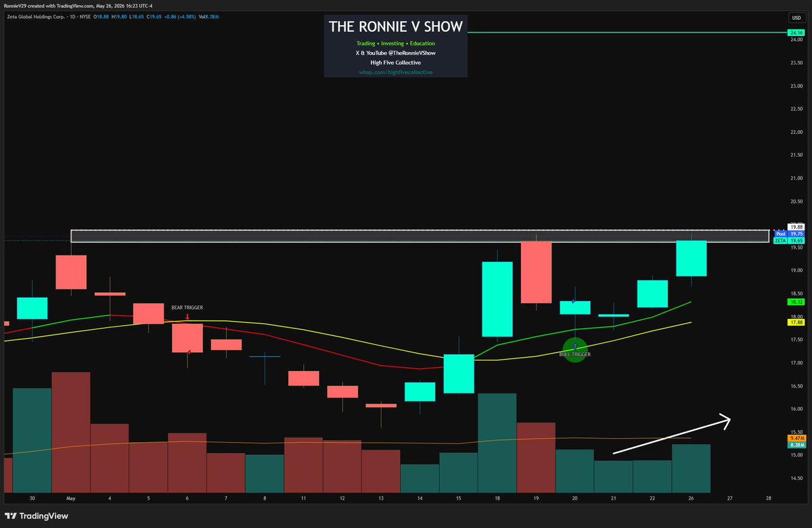The image size is (812, 528).
Task: Click the teal 8.38M volume label on axis
Action: [795, 446]
